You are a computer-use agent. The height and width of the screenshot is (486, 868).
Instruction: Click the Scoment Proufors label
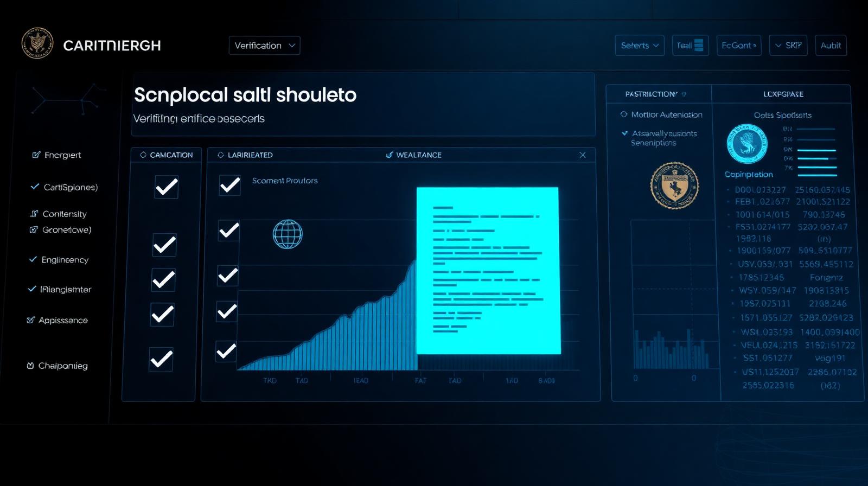tap(285, 181)
